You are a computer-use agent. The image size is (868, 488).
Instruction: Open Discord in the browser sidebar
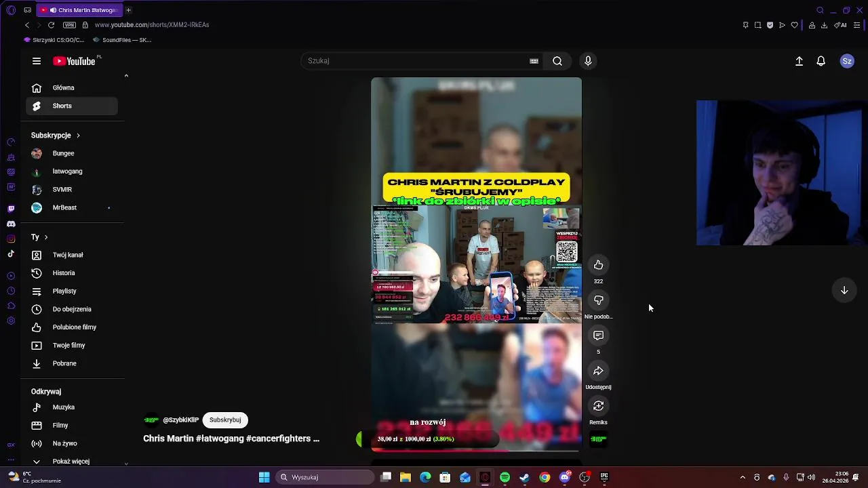click(11, 224)
